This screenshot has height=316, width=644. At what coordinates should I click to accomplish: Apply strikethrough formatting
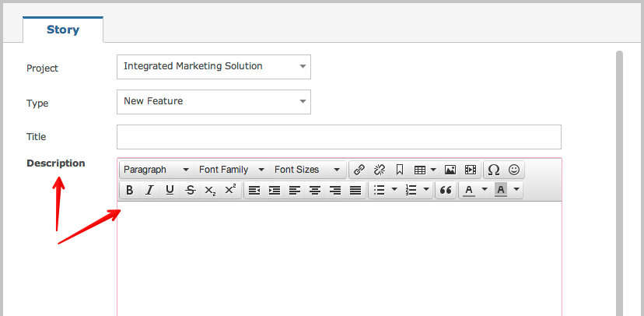[190, 190]
